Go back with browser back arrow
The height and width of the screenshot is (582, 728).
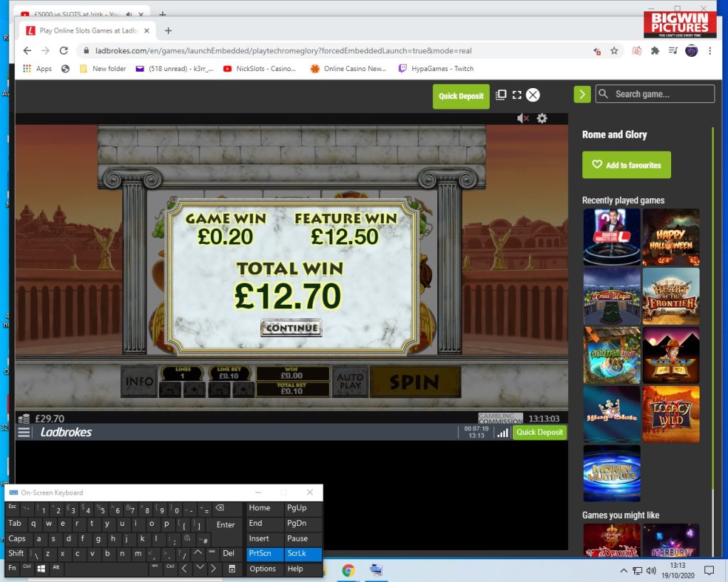click(x=28, y=50)
